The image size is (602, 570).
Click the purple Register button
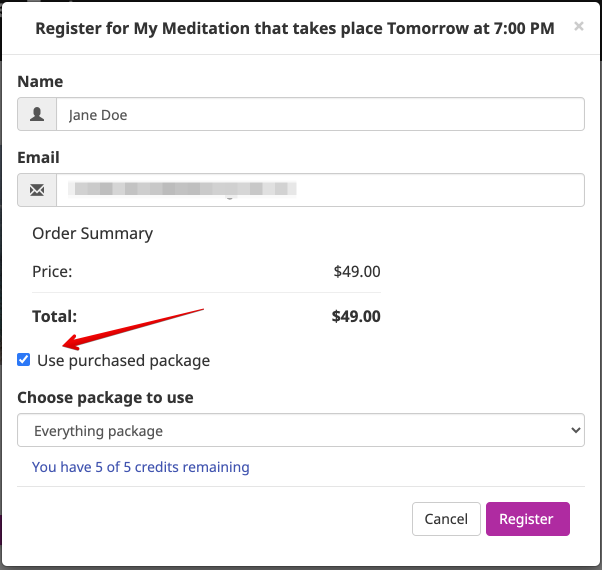click(528, 519)
